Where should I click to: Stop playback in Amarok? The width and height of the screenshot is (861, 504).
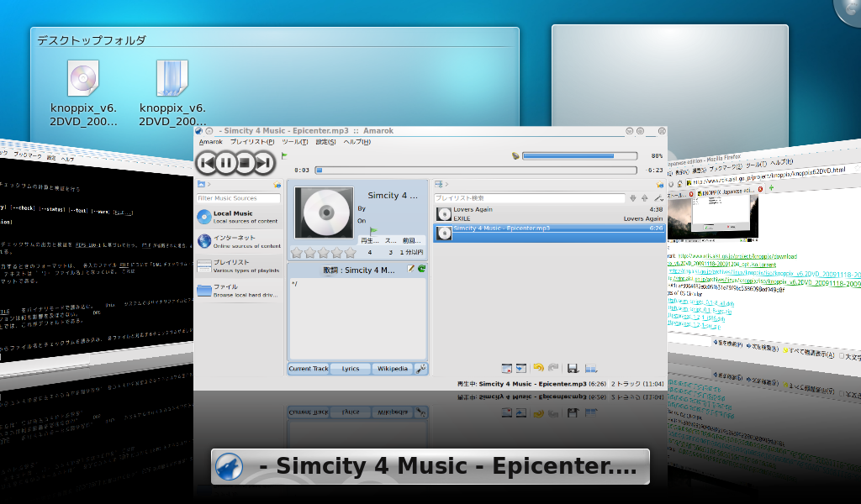coord(245,162)
